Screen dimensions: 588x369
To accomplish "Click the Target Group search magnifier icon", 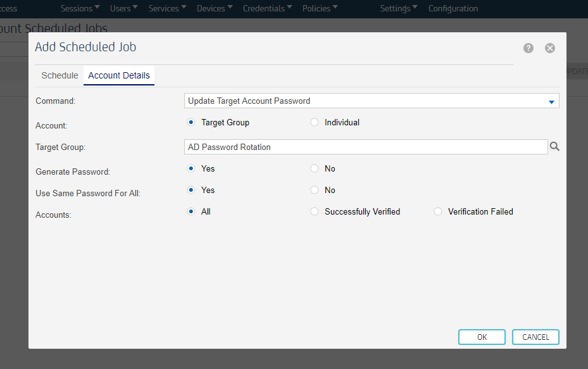I will tap(554, 147).
